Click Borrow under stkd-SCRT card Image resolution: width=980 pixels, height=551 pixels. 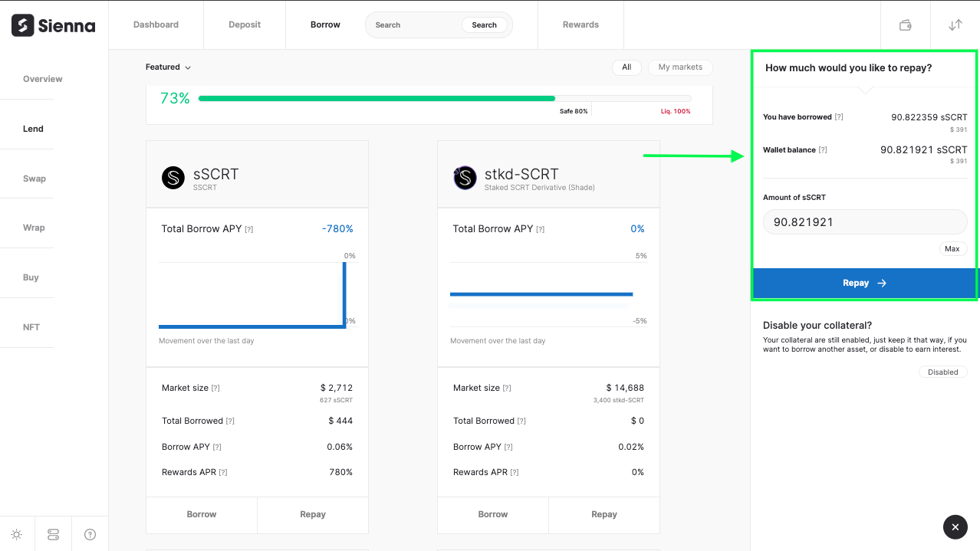coord(493,514)
